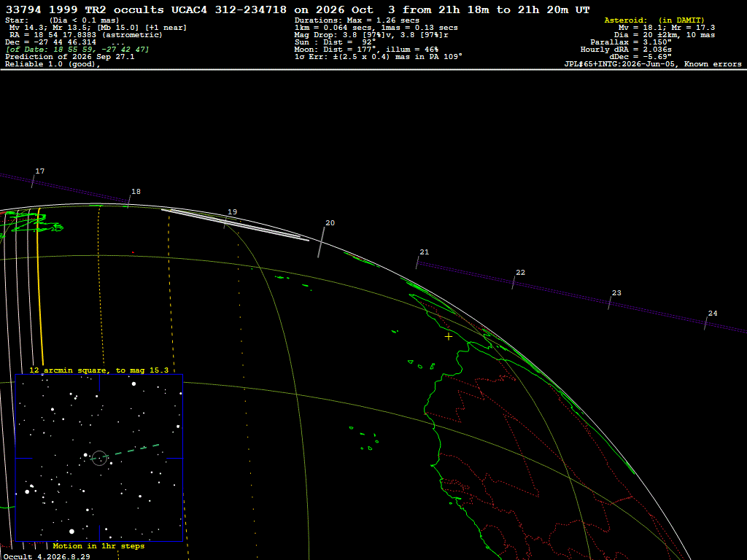Click the dashed green asteroid motion line
This screenshot has width=747, height=560.
[125, 452]
